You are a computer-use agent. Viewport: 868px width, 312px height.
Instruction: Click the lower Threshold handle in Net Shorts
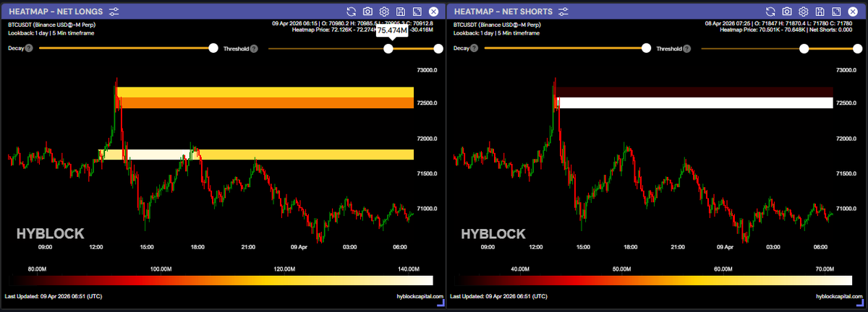coord(804,48)
